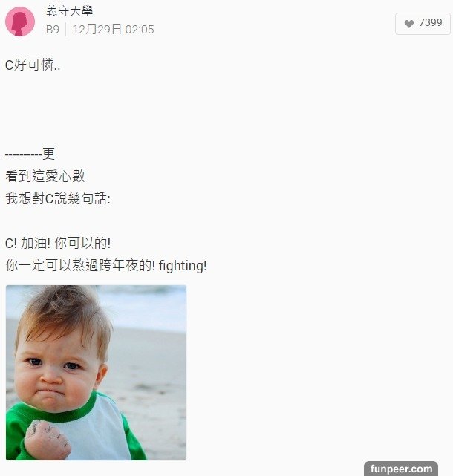This screenshot has width=453, height=476.
Task: Click the baby's face in the photo
Action: pos(58,371)
